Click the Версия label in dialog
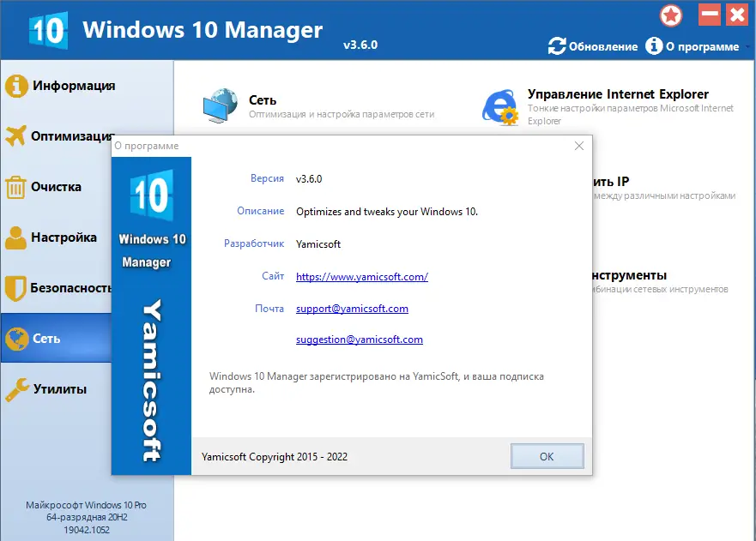The height and width of the screenshot is (541, 756). [x=267, y=178]
